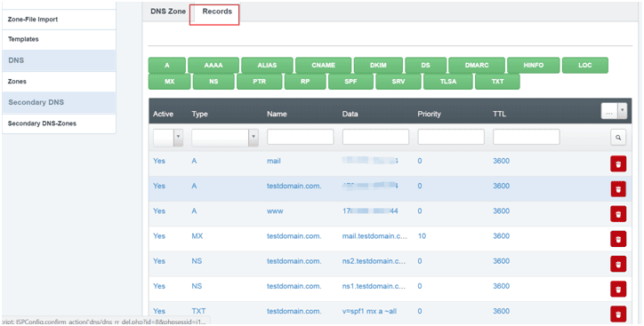Add a new SPF record
Screen dimensions: 644x326
click(x=350, y=82)
